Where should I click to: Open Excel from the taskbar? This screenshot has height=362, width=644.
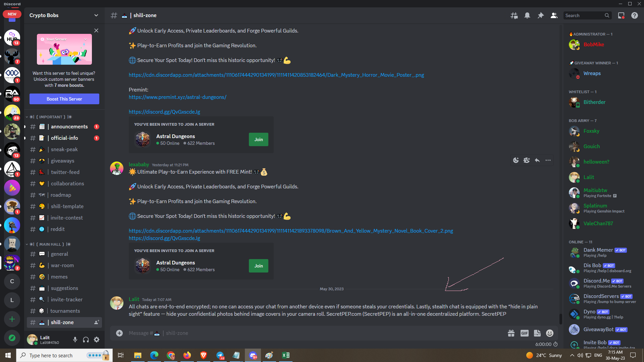click(x=286, y=355)
